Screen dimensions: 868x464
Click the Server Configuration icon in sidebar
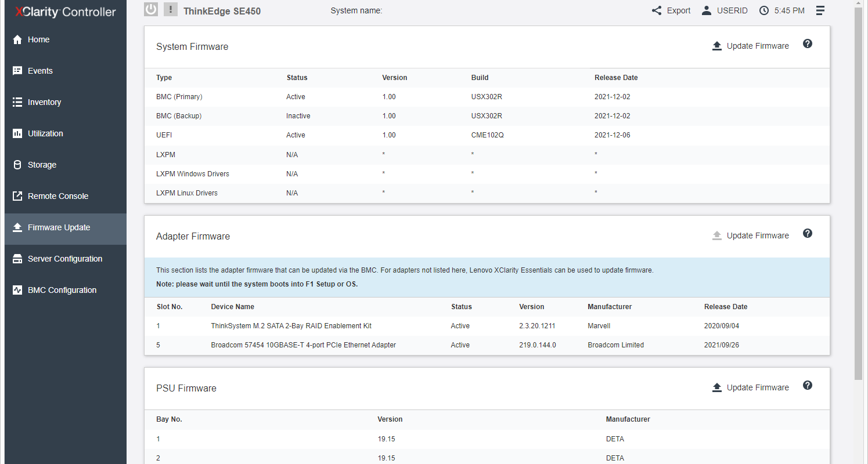[17, 259]
